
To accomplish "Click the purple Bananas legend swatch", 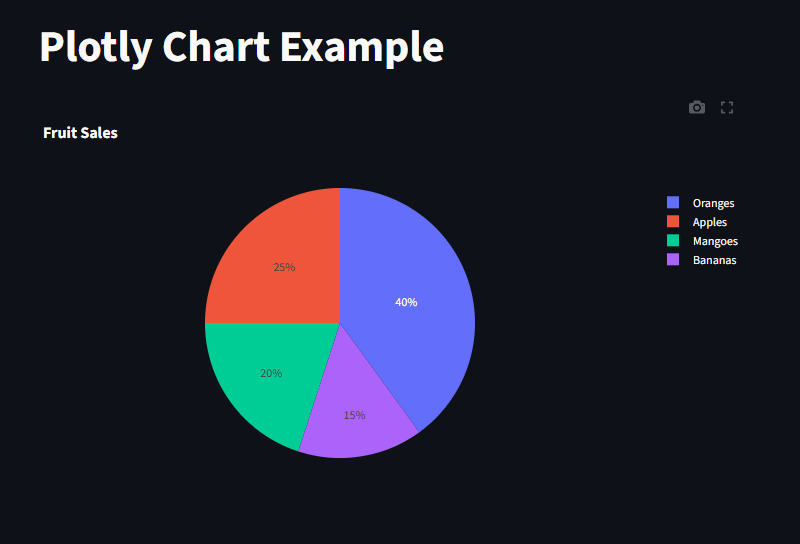I will [x=673, y=259].
